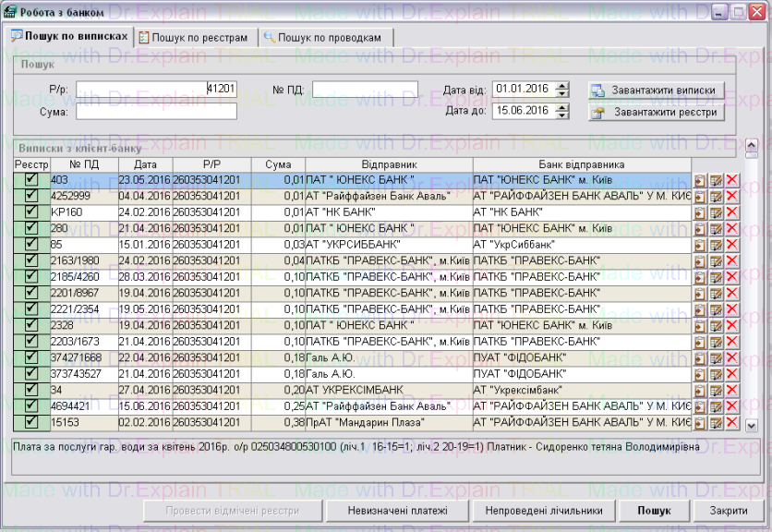Open the Пошук по проводкам tab

point(328,37)
